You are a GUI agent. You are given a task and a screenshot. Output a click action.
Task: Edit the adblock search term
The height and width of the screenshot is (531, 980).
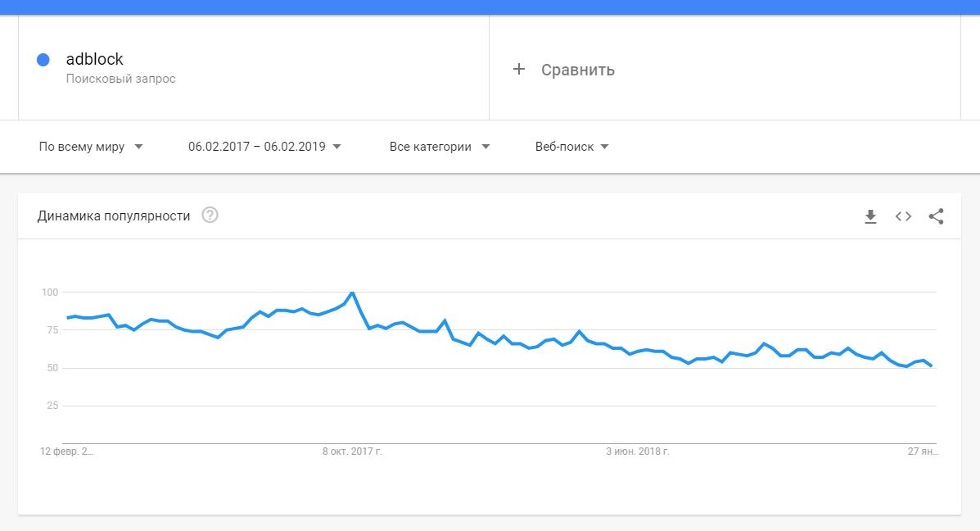(94, 59)
